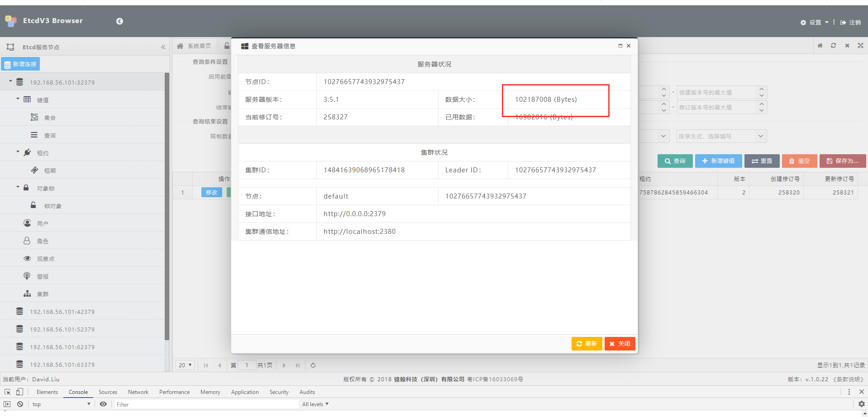Click the DevTools clear console icon
The width and height of the screenshot is (868, 417).
[20, 404]
